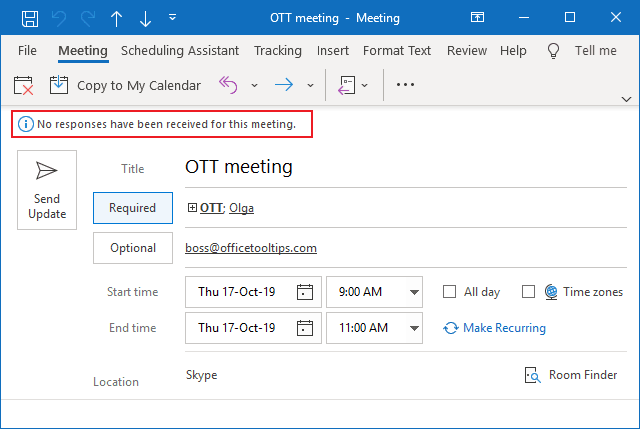Go to Previous Item up arrow
This screenshot has width=640, height=429.
pos(116,18)
